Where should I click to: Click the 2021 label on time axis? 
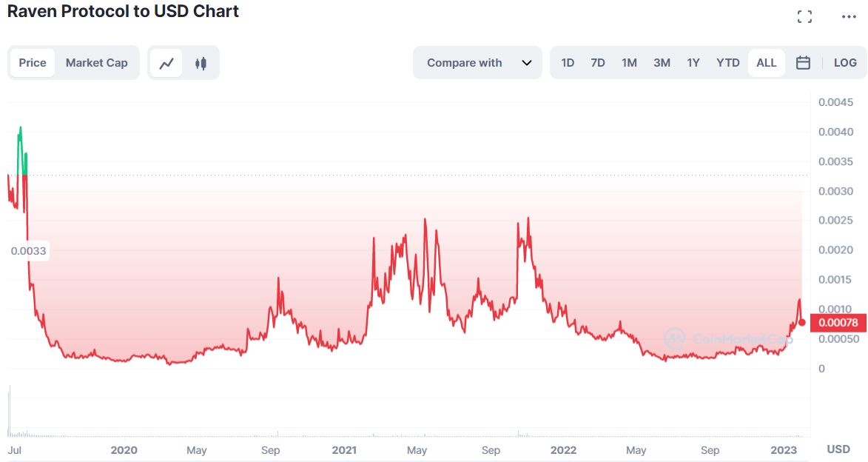(x=344, y=450)
